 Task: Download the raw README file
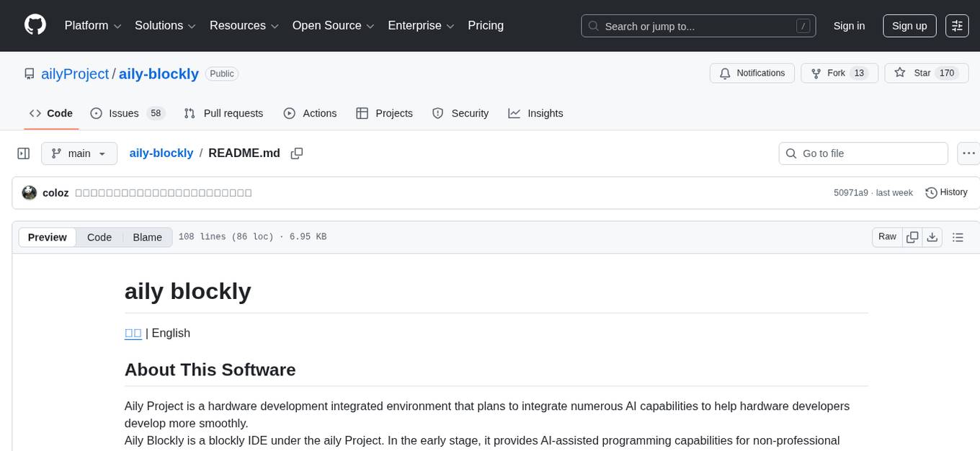click(932, 237)
